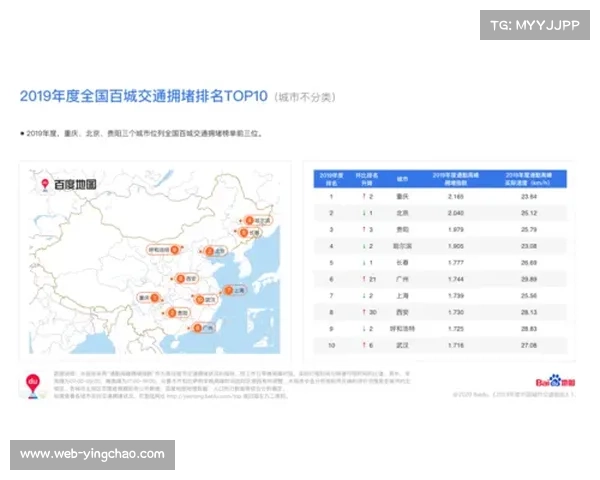Click the 广州 city cell in the table

click(x=402, y=279)
